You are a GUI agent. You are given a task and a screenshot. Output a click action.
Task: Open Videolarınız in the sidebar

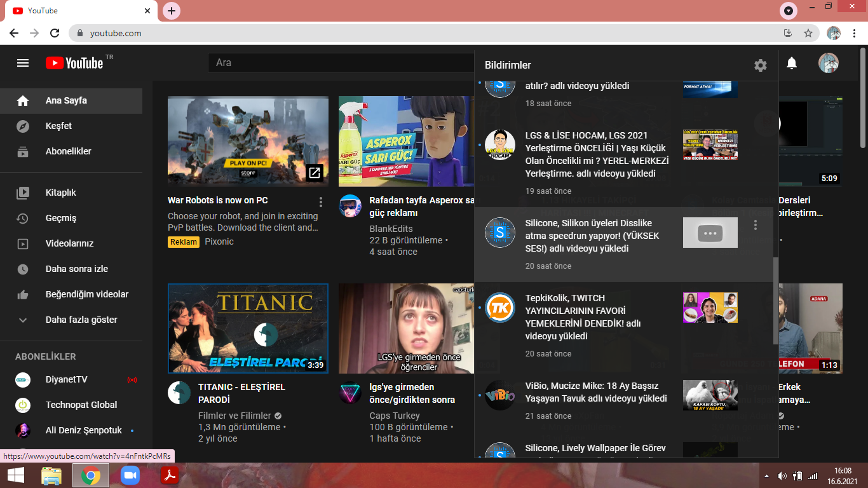(71, 243)
